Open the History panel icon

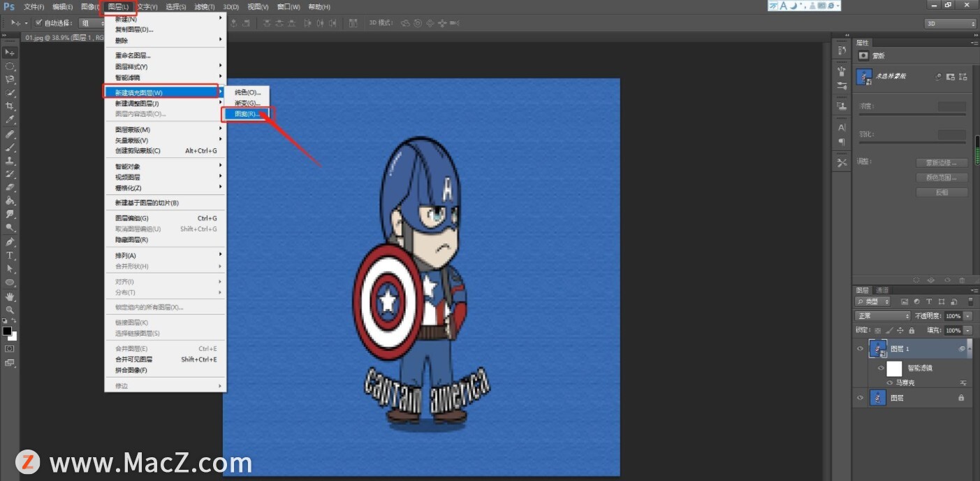[842, 51]
